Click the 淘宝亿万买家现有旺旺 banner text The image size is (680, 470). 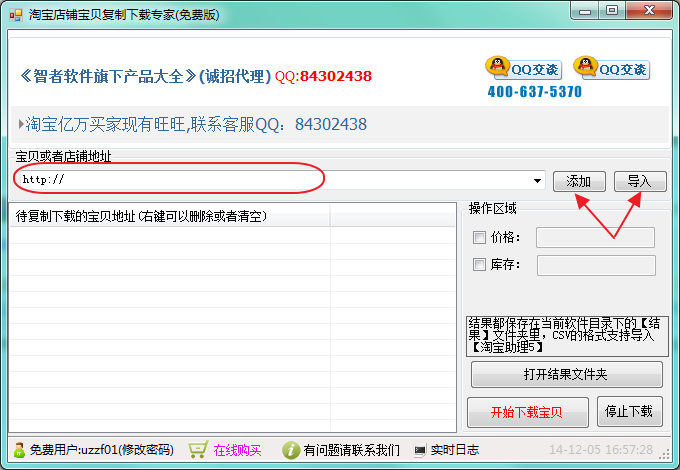106,124
